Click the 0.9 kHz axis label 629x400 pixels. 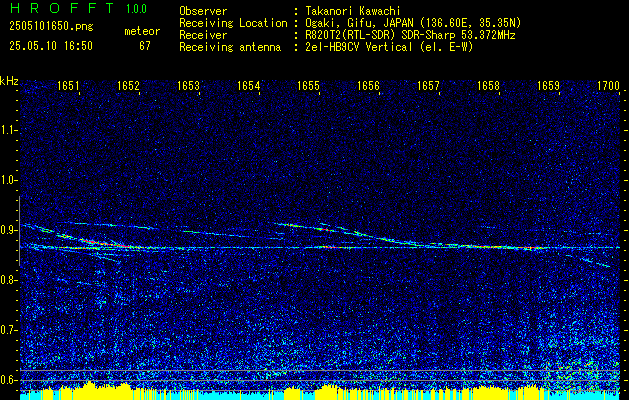(8, 230)
